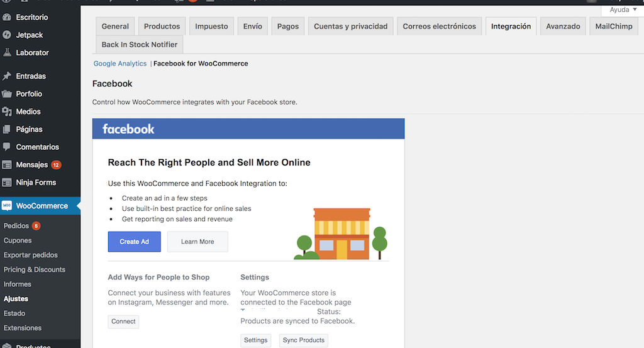Screen dimensions: 644x348
Task: Click 'Reach The Right People' heading
Action: click(x=209, y=163)
